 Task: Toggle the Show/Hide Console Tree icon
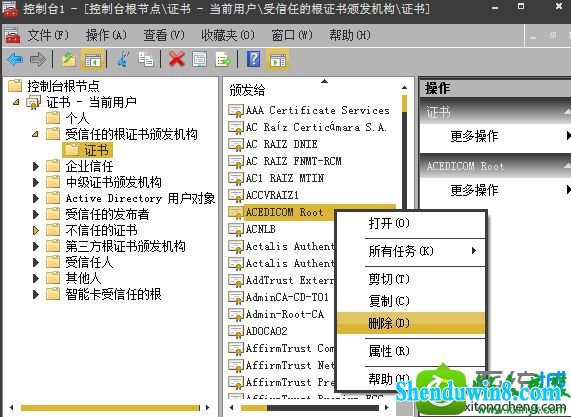tap(93, 59)
